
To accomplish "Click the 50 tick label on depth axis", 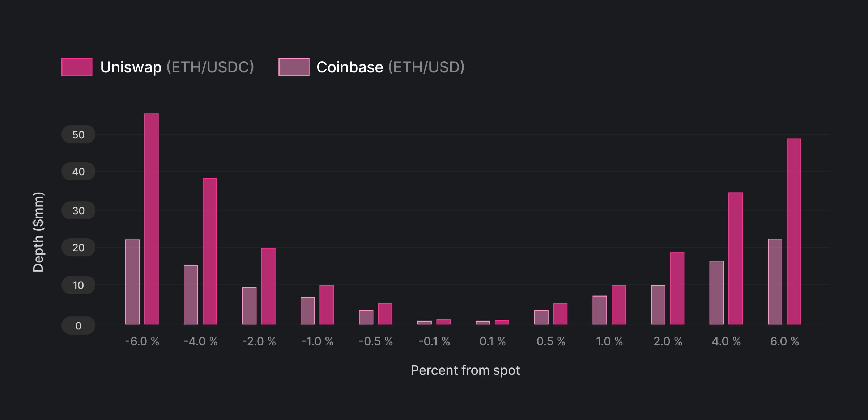I will coord(78,135).
